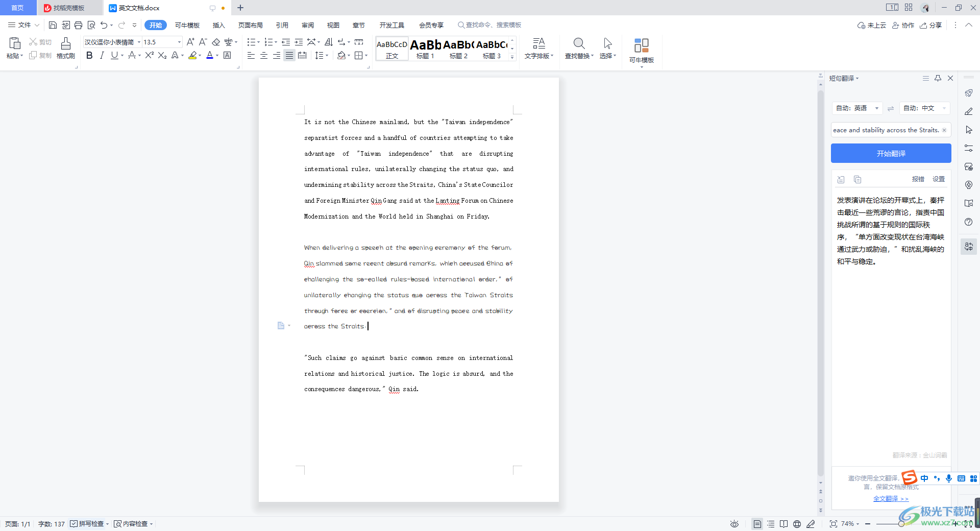Expand line spacing options
This screenshot has width=980, height=531.
(x=327, y=55)
